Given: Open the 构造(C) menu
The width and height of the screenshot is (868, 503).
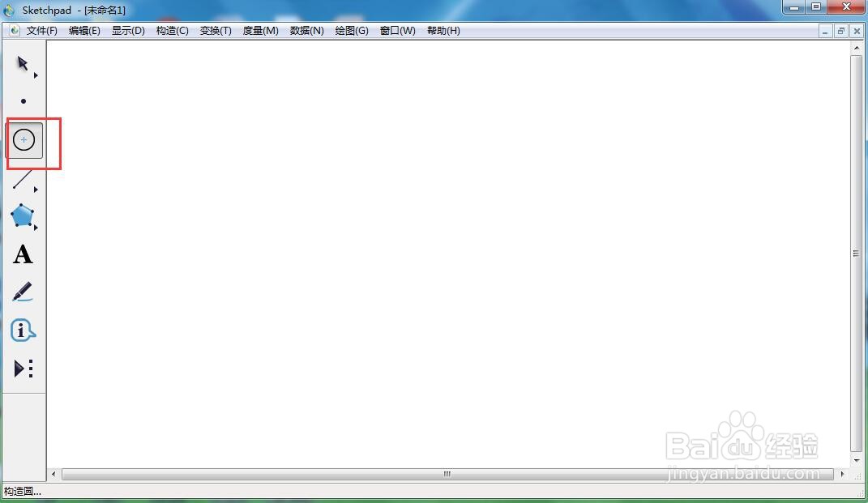Looking at the screenshot, I should pos(172,31).
